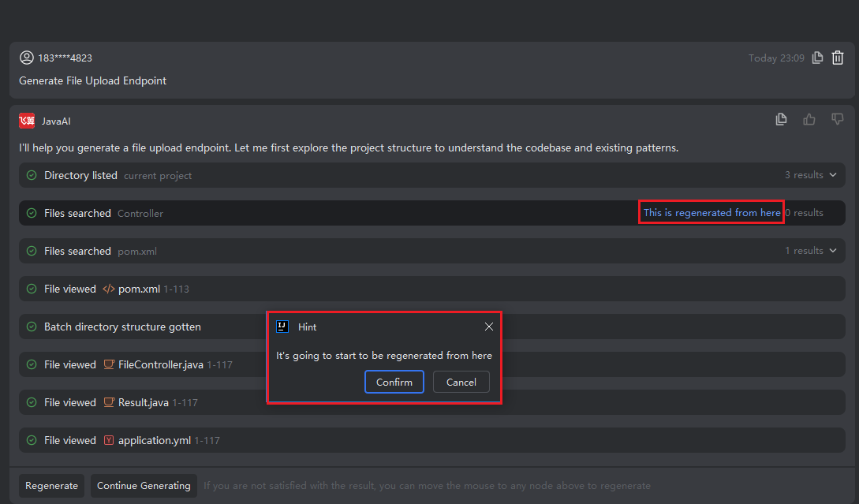Click the 'This is regenerated from here' link
The image size is (859, 504).
click(x=711, y=213)
